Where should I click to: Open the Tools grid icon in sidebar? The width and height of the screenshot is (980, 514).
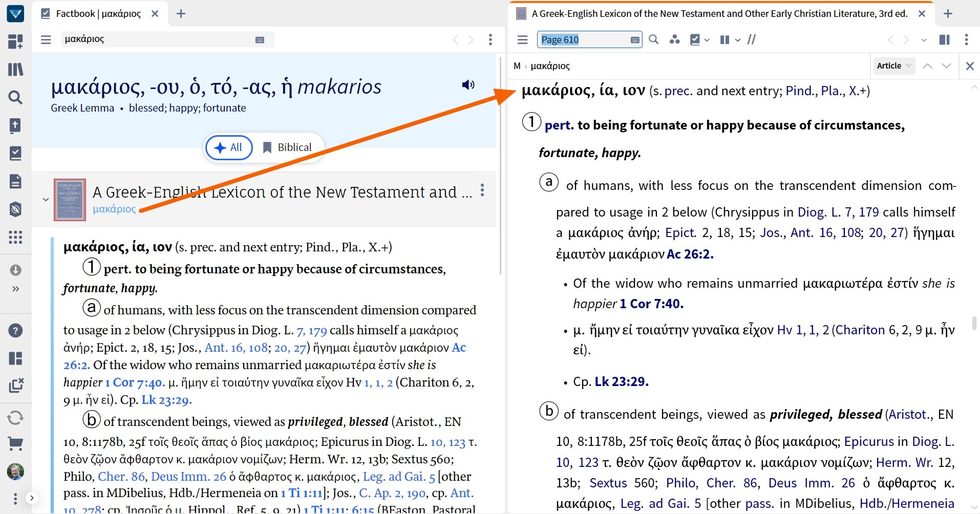(x=15, y=237)
